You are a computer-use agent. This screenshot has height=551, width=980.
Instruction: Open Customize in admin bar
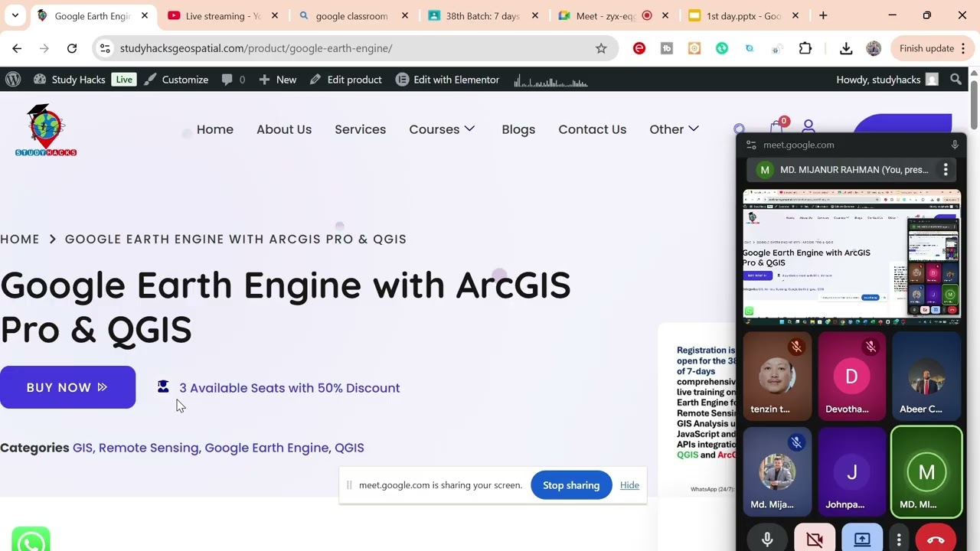(x=176, y=80)
